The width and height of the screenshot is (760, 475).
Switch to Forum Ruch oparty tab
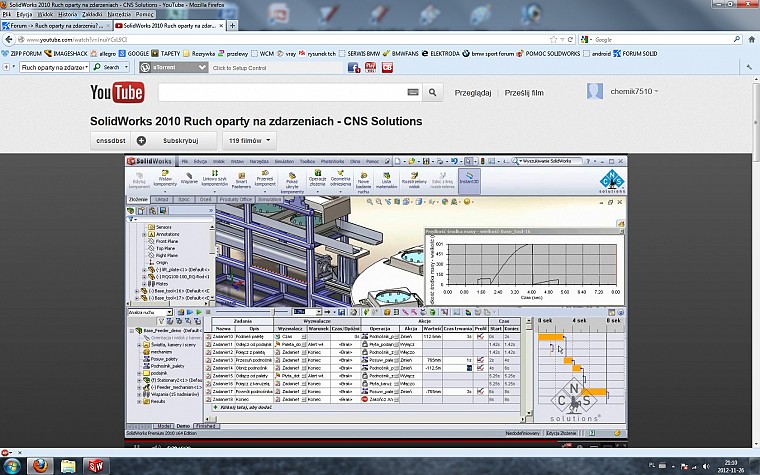pos(57,25)
